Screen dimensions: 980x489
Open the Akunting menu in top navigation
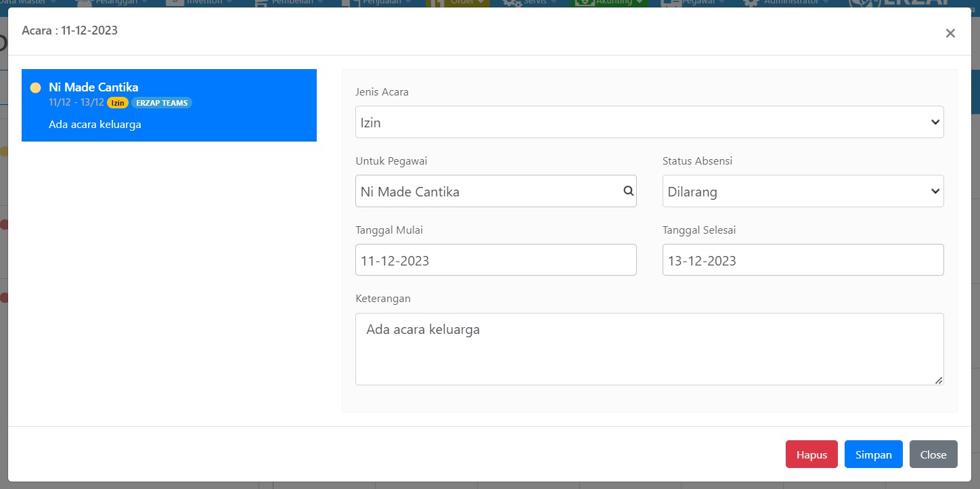tap(610, 3)
